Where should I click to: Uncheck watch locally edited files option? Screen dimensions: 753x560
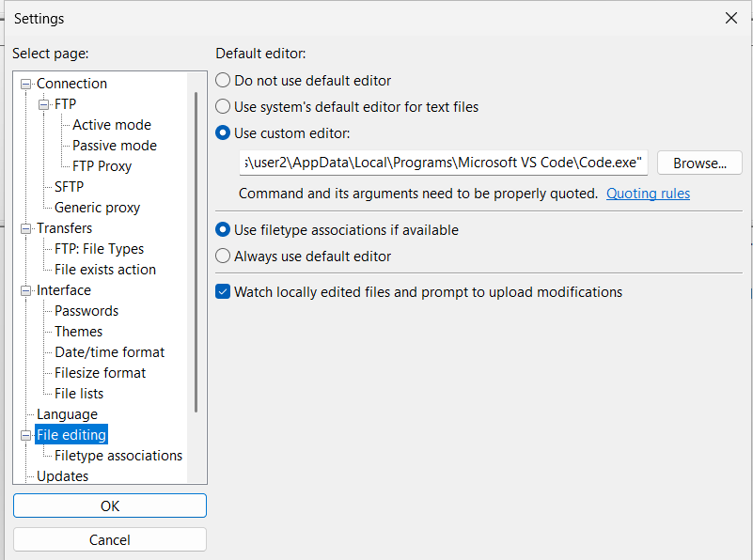(223, 291)
